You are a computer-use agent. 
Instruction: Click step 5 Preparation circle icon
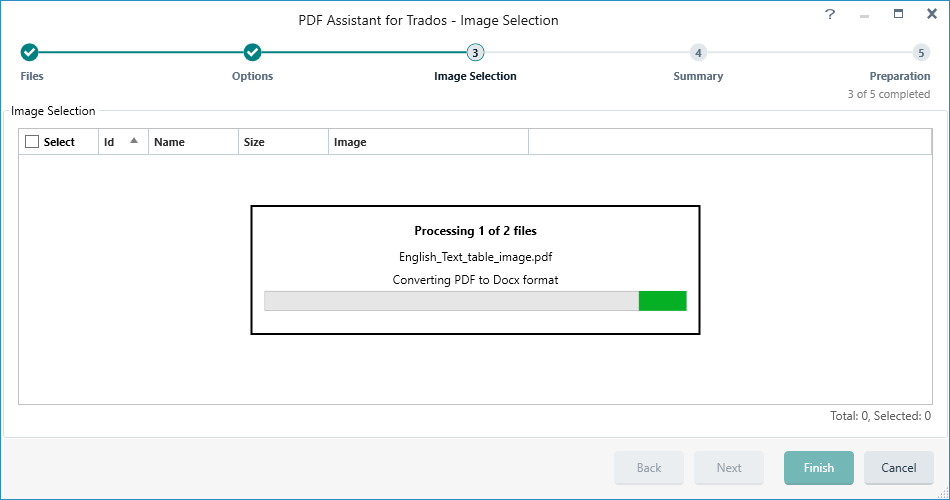point(921,53)
